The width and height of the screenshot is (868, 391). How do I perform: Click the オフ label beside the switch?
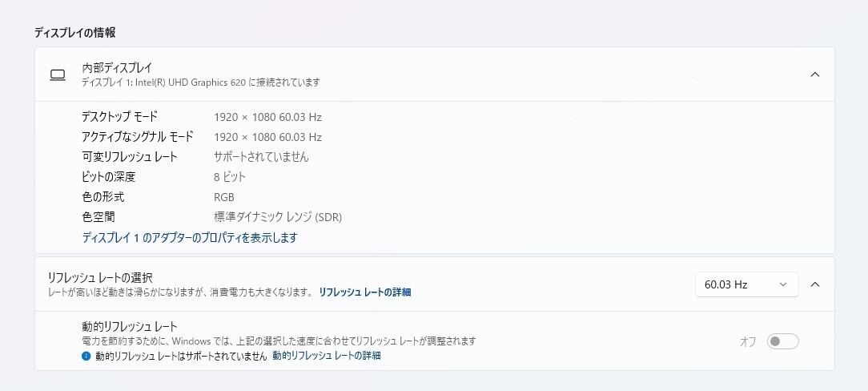coord(748,342)
